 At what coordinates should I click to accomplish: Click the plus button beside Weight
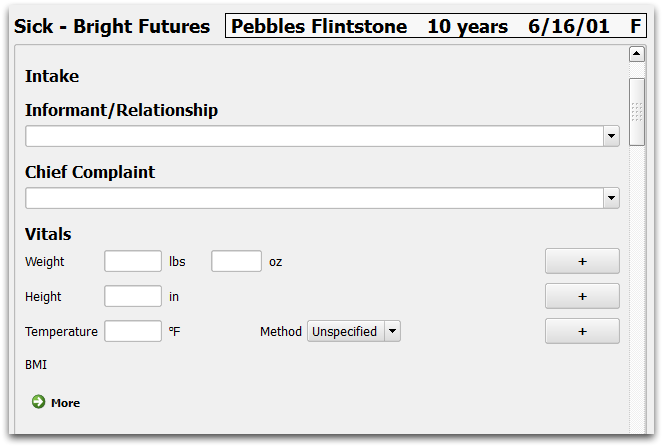(x=582, y=261)
